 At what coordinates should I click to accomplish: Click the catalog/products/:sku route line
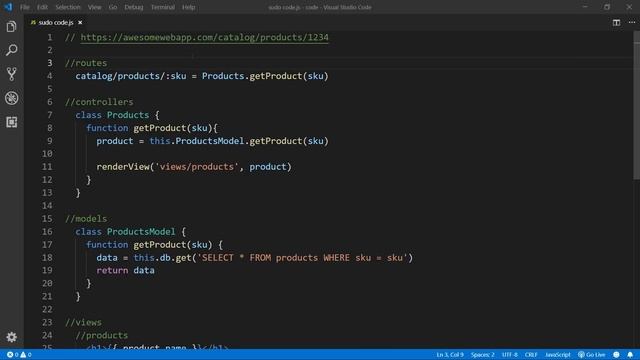pyautogui.click(x=202, y=76)
